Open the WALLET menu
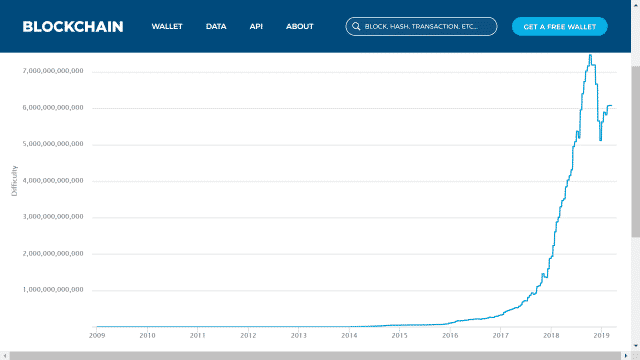Viewport: 640px width, 360px height. (x=167, y=27)
